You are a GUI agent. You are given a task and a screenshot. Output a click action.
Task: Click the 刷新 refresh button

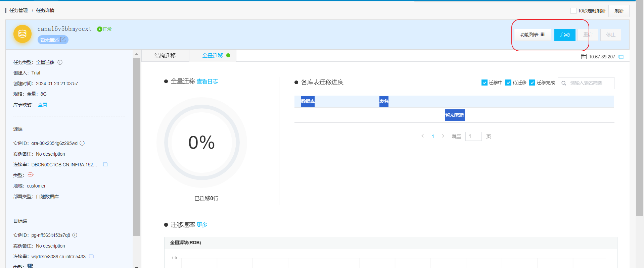[619, 11]
